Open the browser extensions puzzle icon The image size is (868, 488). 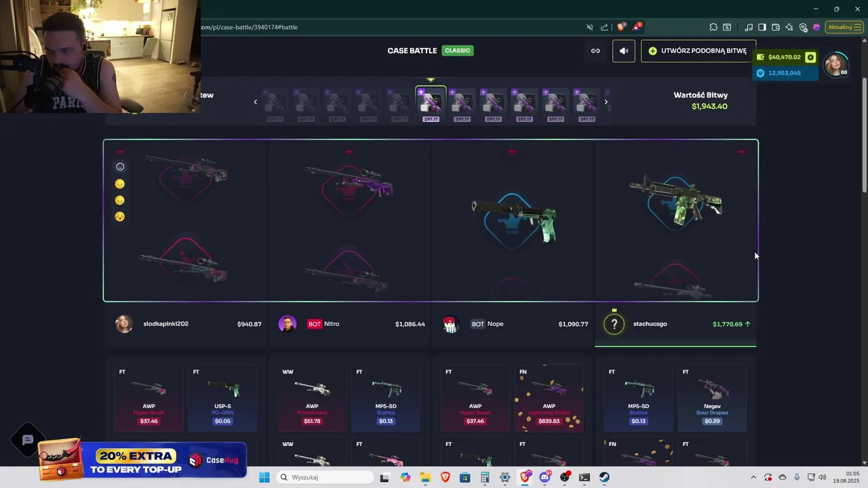tap(713, 27)
